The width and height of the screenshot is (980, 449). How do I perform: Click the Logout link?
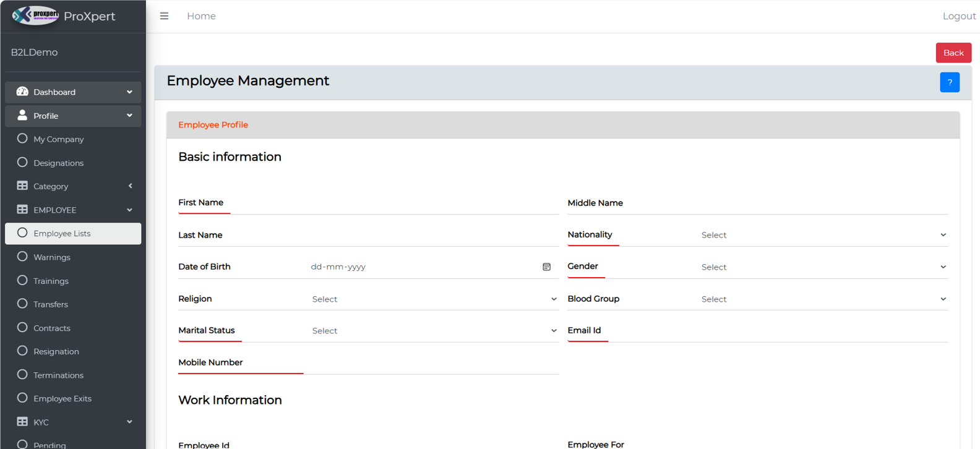pos(958,16)
